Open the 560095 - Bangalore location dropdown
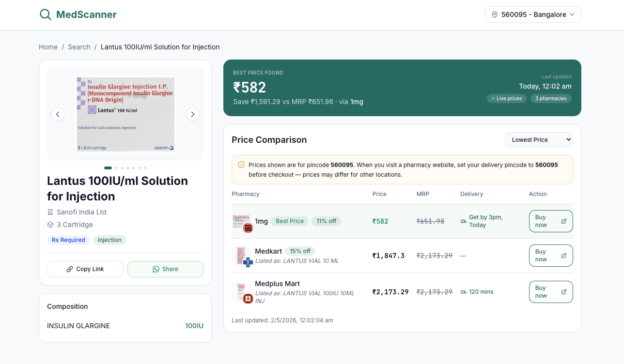This screenshot has width=624, height=364. point(533,15)
